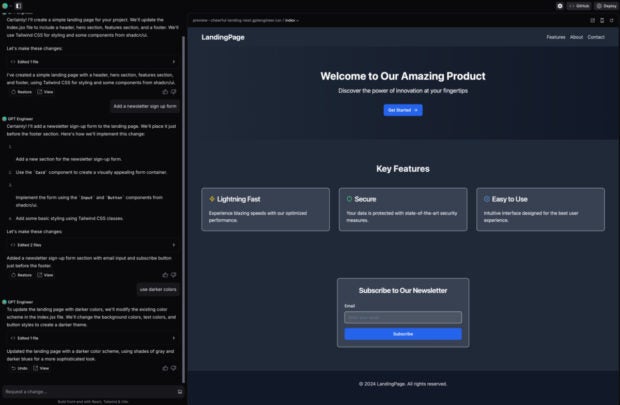Focus the newsletter Email input field

[403, 318]
